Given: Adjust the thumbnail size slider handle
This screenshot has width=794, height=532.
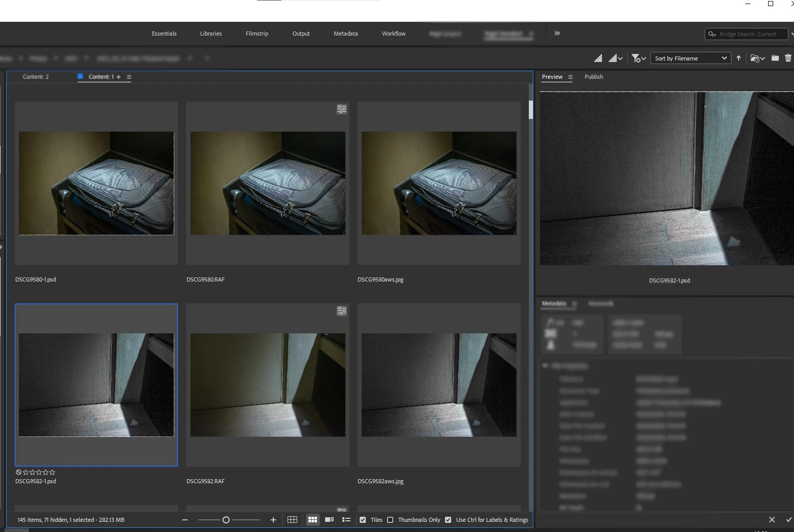Looking at the screenshot, I should coord(226,520).
